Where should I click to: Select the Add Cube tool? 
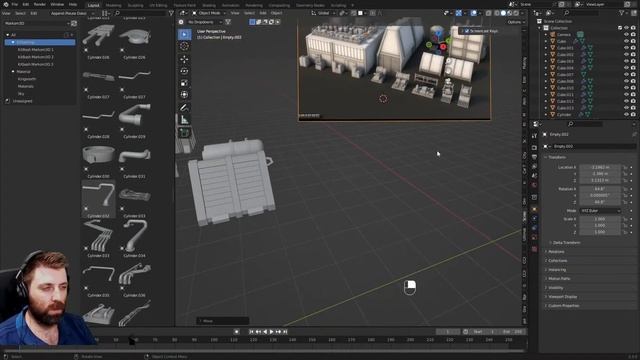coord(184,133)
